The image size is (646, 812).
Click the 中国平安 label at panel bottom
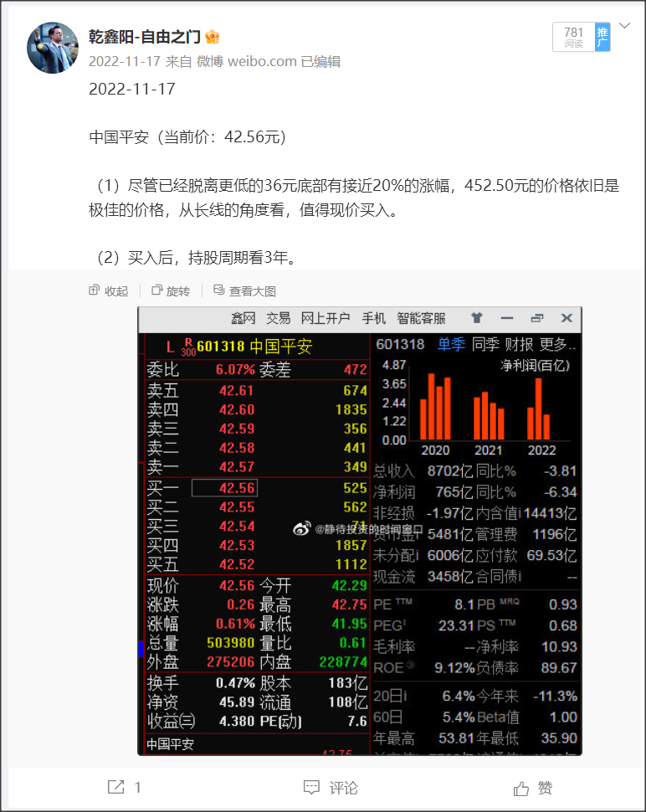[x=171, y=744]
